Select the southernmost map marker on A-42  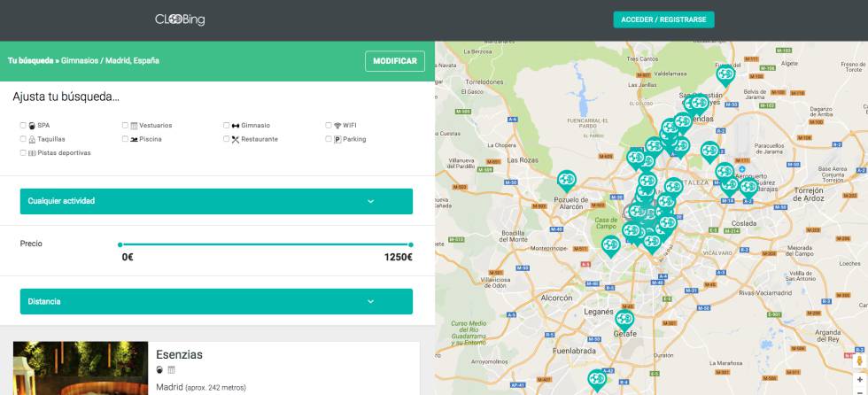click(x=597, y=380)
